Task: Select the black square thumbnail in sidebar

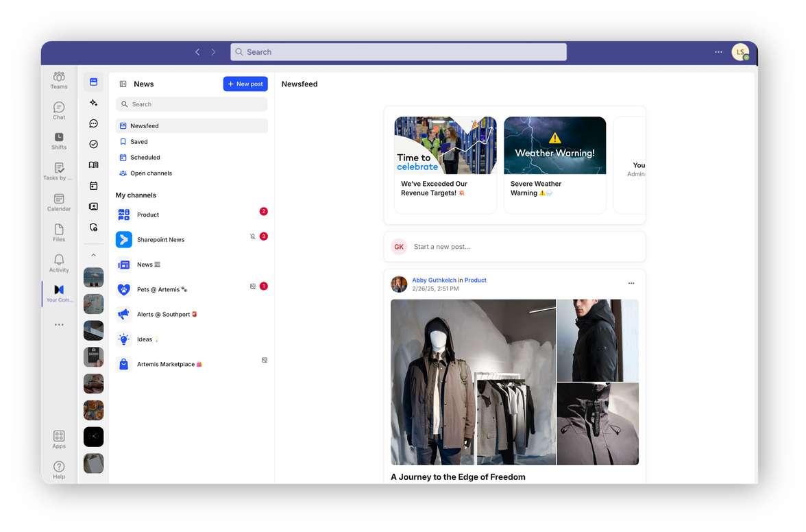Action: point(93,437)
